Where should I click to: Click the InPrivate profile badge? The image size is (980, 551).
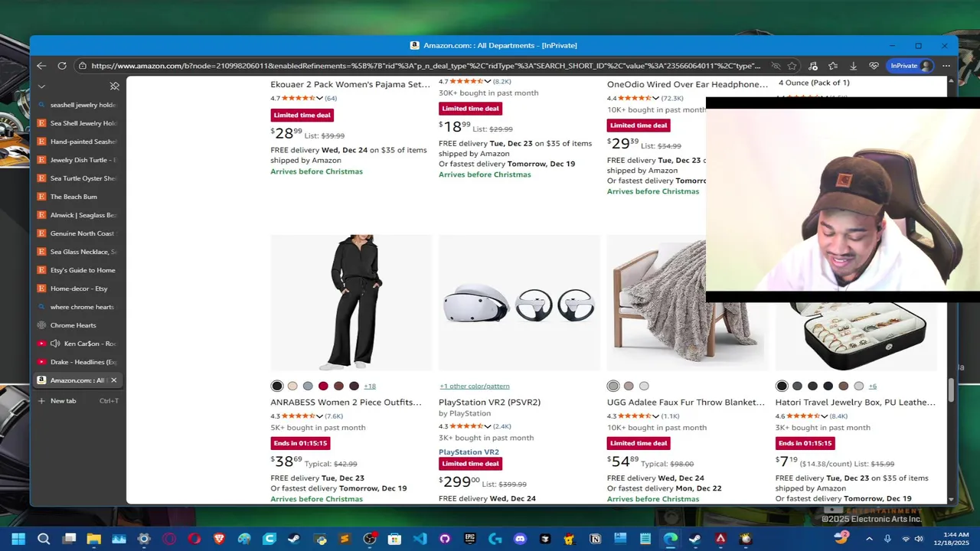(910, 66)
